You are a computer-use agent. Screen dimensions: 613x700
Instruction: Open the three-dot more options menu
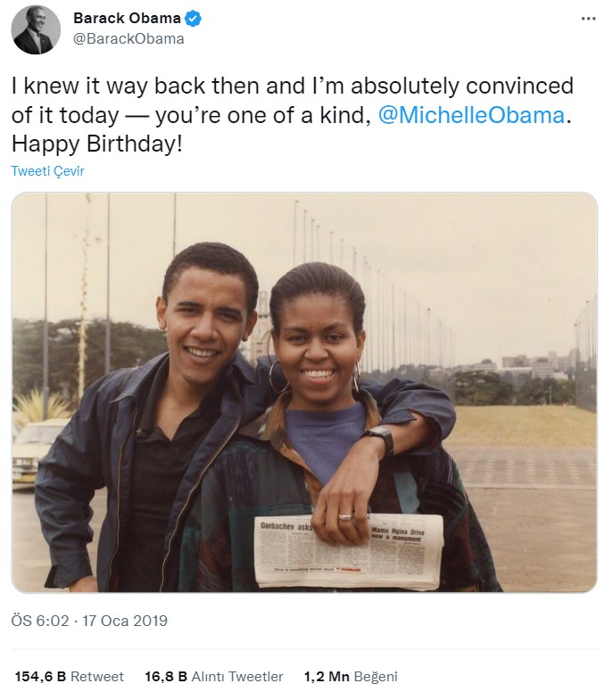587,19
